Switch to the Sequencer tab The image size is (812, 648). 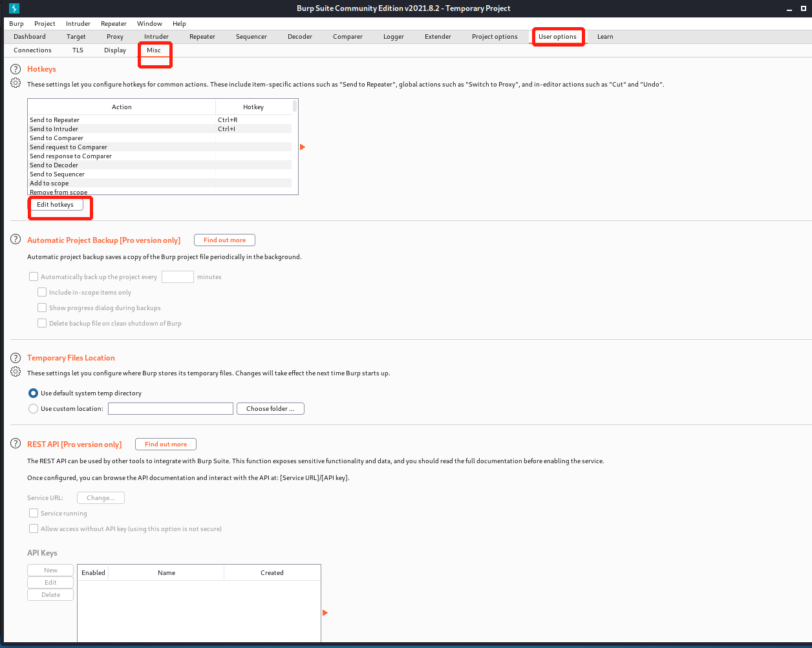click(x=251, y=37)
